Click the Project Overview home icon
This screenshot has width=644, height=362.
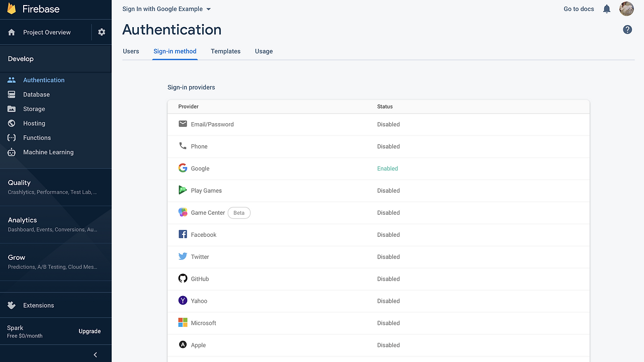coord(12,32)
